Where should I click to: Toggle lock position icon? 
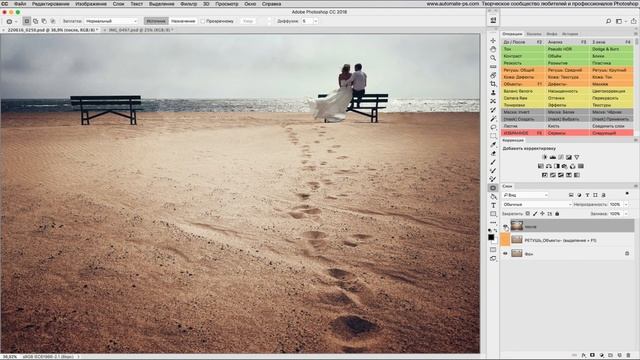point(542,213)
